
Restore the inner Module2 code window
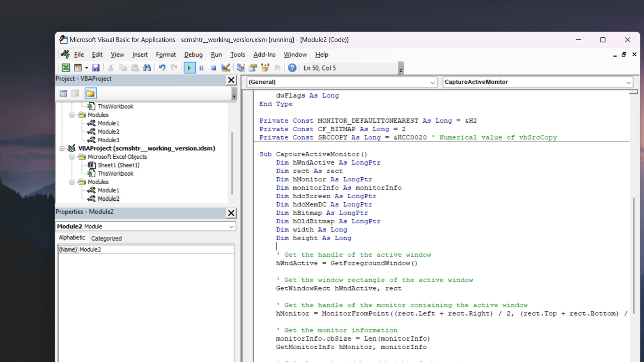pos(624,55)
